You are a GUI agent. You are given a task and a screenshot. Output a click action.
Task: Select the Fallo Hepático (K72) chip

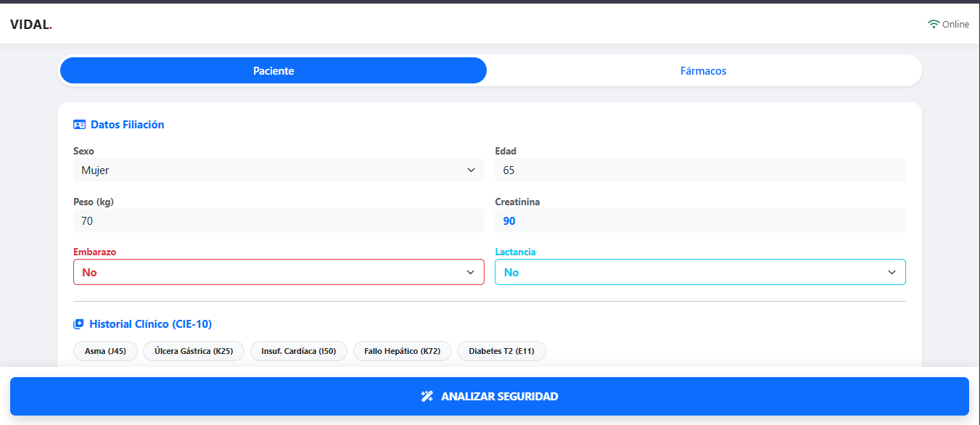[403, 351]
